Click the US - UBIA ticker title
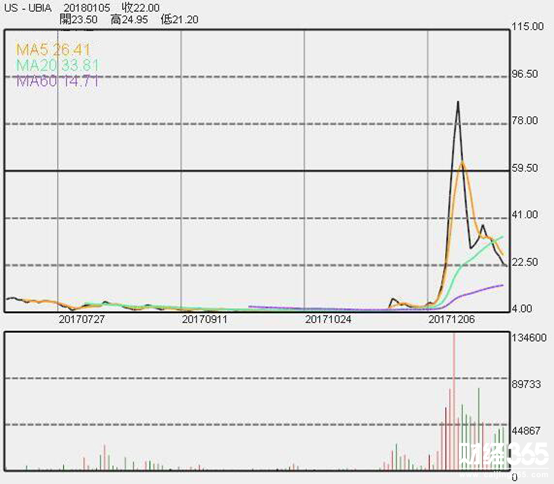The width and height of the screenshot is (554, 484). 28,8
